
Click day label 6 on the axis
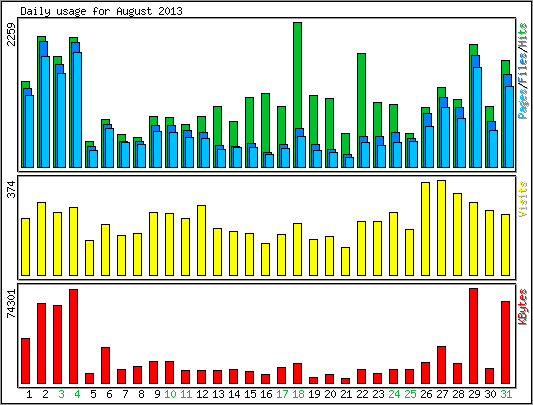click(109, 394)
